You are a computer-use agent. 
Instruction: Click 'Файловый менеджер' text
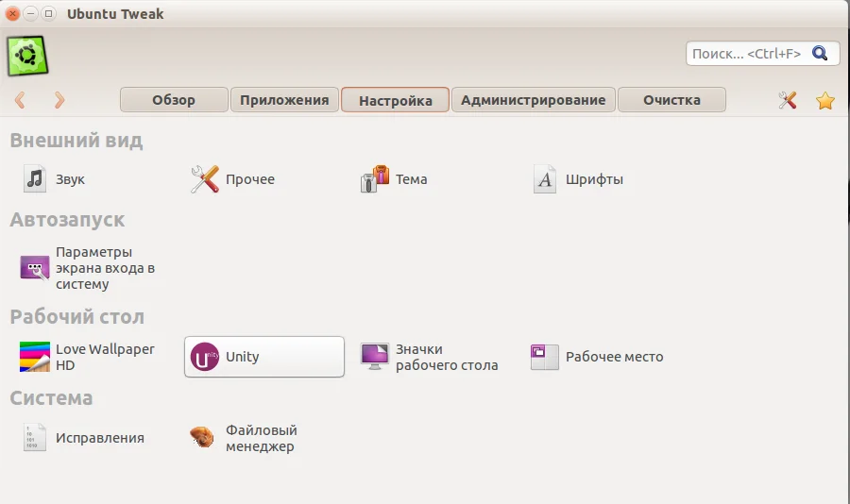(262, 438)
